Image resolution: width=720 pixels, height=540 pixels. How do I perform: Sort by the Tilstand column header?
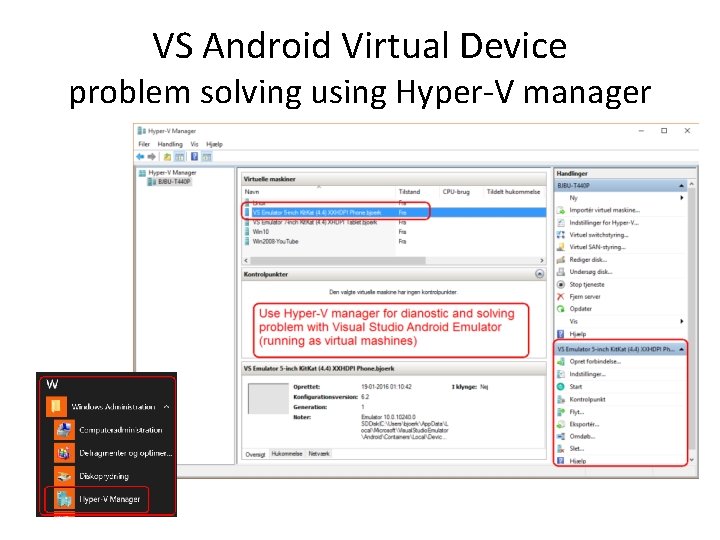tap(409, 192)
